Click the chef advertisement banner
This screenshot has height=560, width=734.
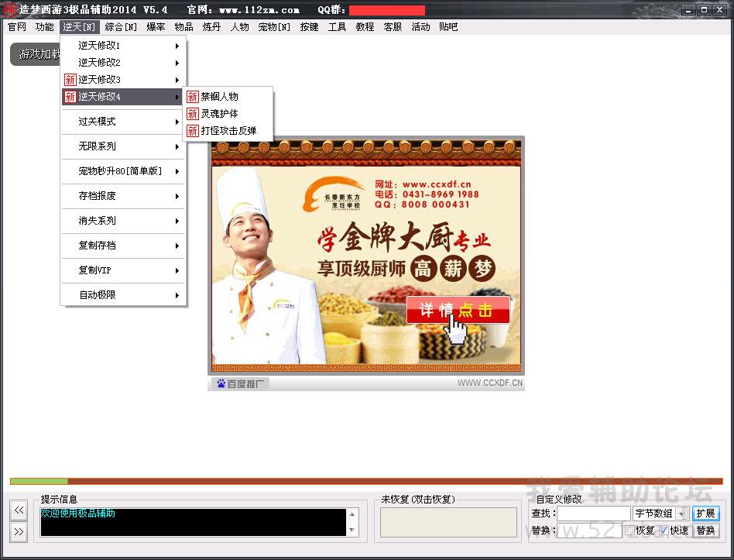pos(366,256)
